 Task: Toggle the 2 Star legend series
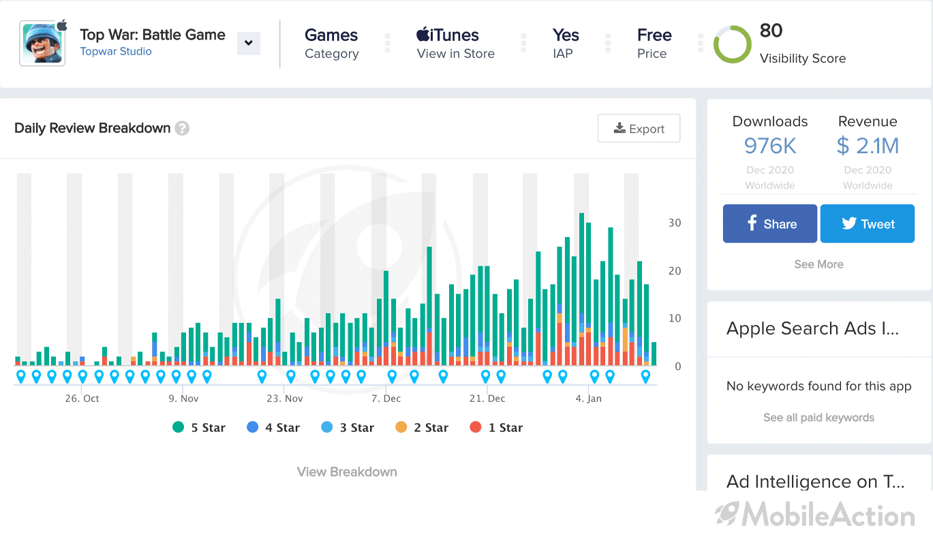[x=422, y=428]
